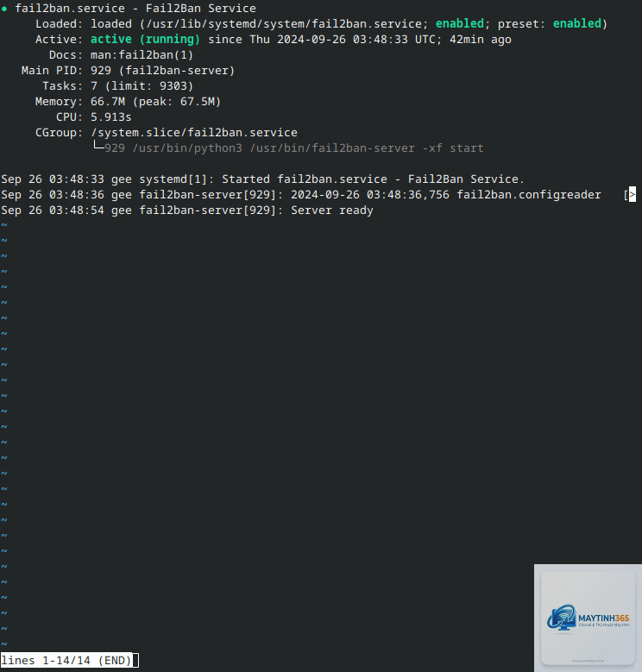This screenshot has height=672, width=642.
Task: Select the 'fail2ban.service - Fail2Ban Service' header text
Action: (x=135, y=8)
